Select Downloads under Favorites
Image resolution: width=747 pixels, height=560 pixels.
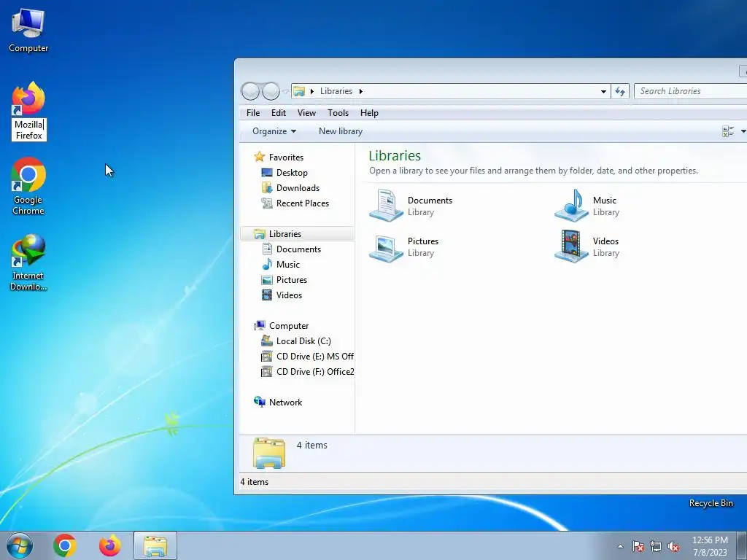pyautogui.click(x=298, y=187)
